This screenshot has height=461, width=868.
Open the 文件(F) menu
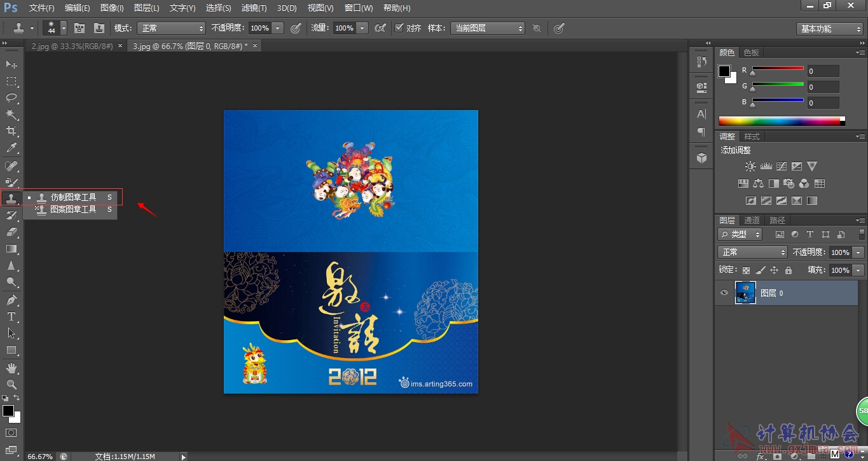(42, 8)
